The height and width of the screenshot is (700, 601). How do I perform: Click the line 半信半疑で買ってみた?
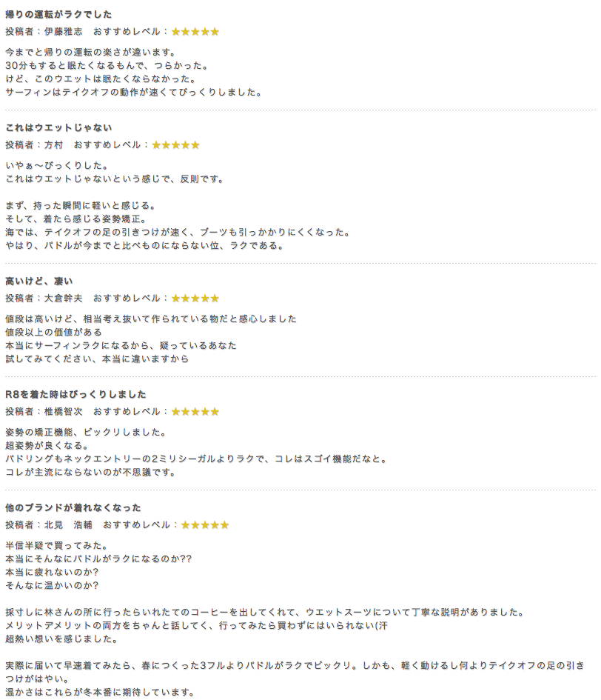pos(57,545)
